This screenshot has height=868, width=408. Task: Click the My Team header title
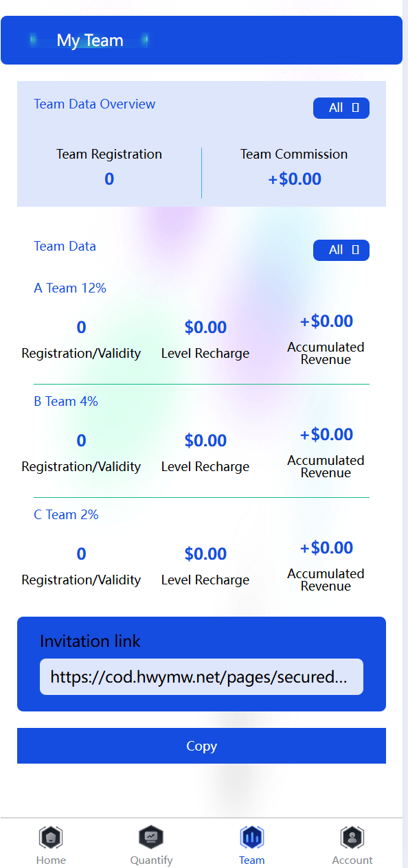coord(90,41)
